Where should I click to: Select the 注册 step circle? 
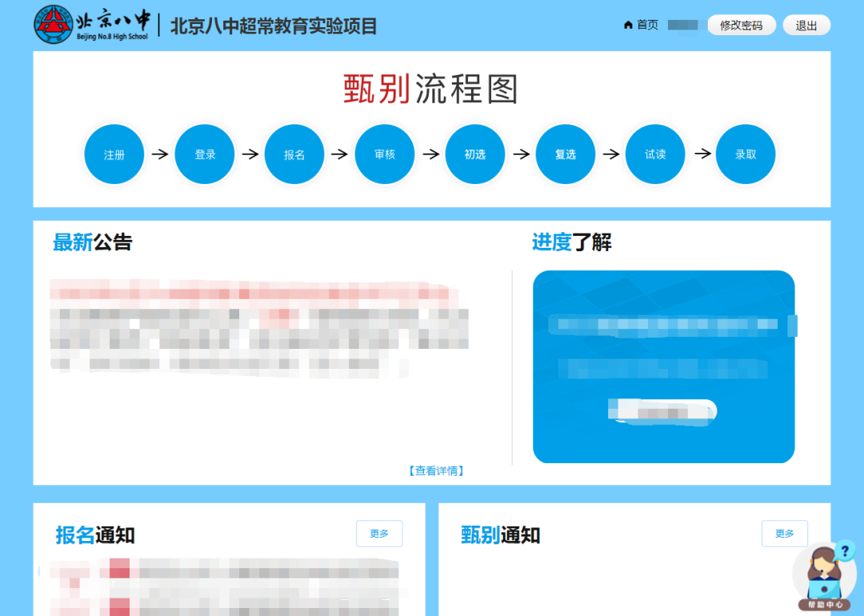pyautogui.click(x=114, y=154)
